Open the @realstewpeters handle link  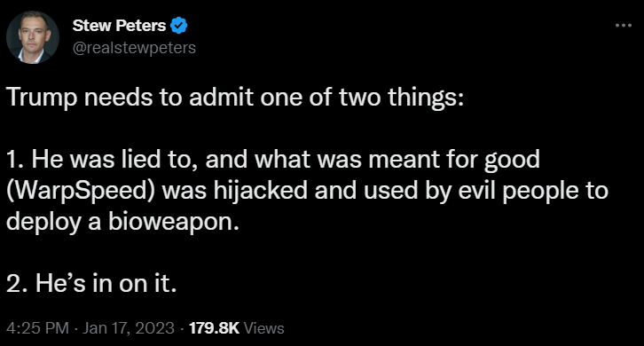[x=134, y=48]
